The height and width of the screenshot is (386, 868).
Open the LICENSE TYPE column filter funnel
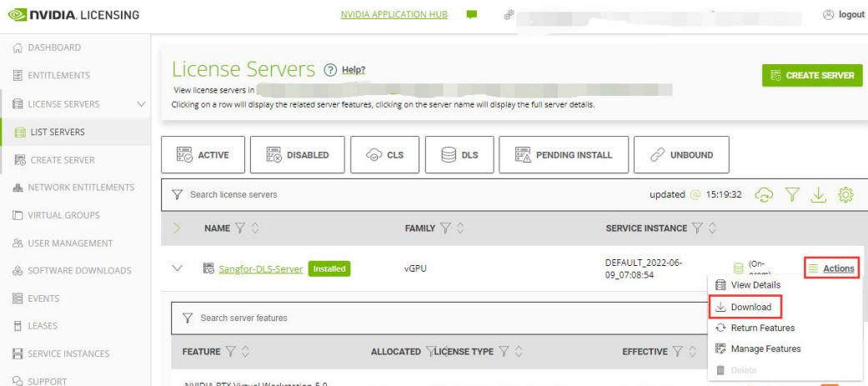tap(504, 352)
